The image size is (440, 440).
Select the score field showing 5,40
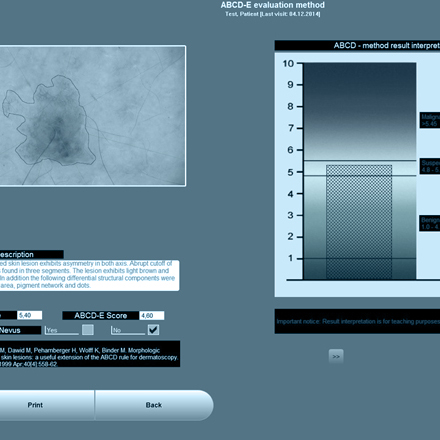pyautogui.click(x=30, y=315)
